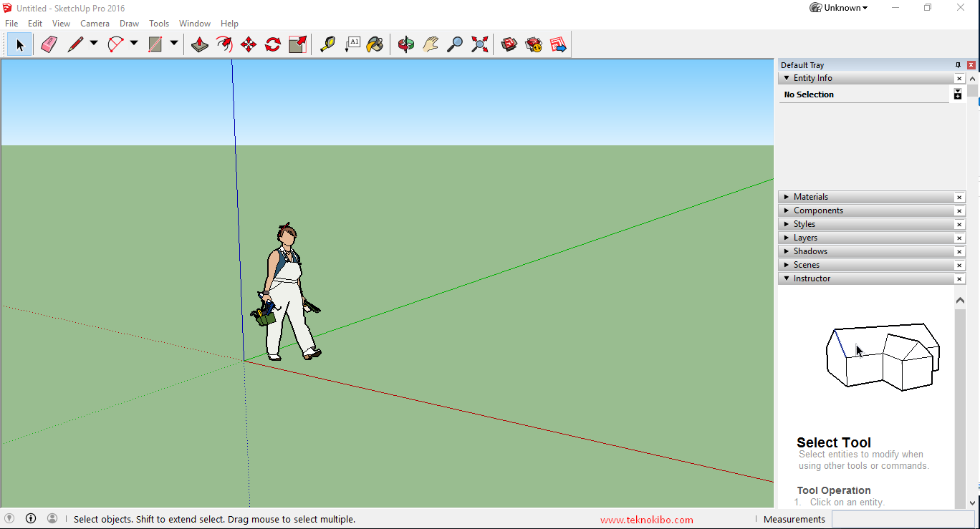Open the Camera menu
The height and width of the screenshot is (529, 980).
click(95, 24)
